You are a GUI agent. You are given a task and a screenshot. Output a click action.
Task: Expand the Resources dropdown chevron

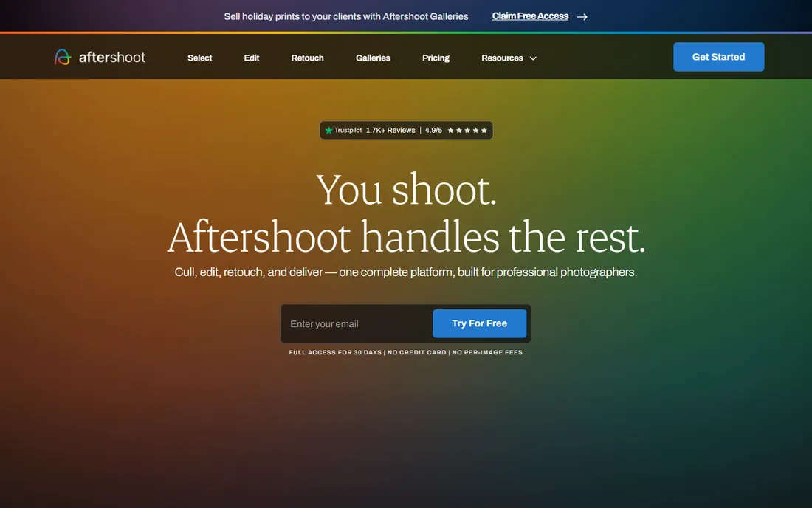[x=533, y=58]
